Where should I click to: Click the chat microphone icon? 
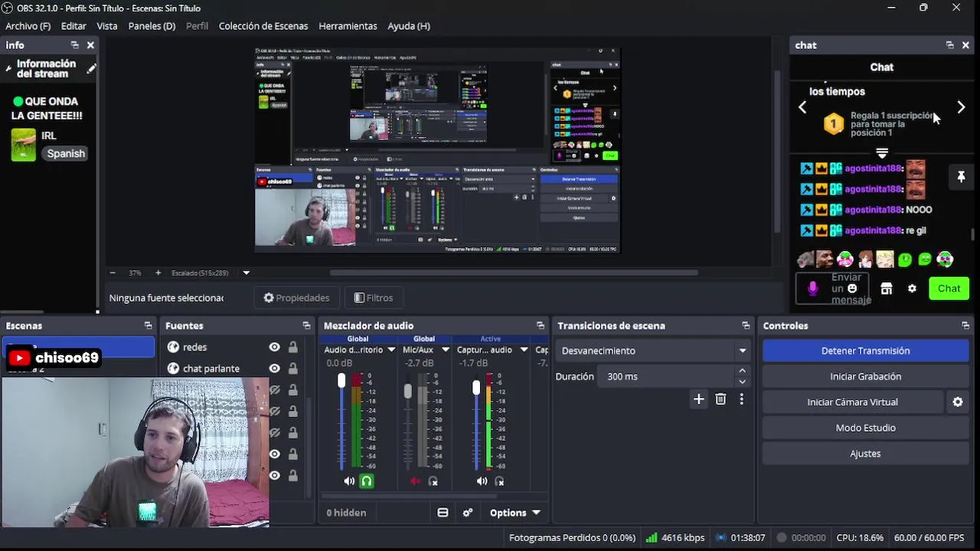pyautogui.click(x=812, y=288)
